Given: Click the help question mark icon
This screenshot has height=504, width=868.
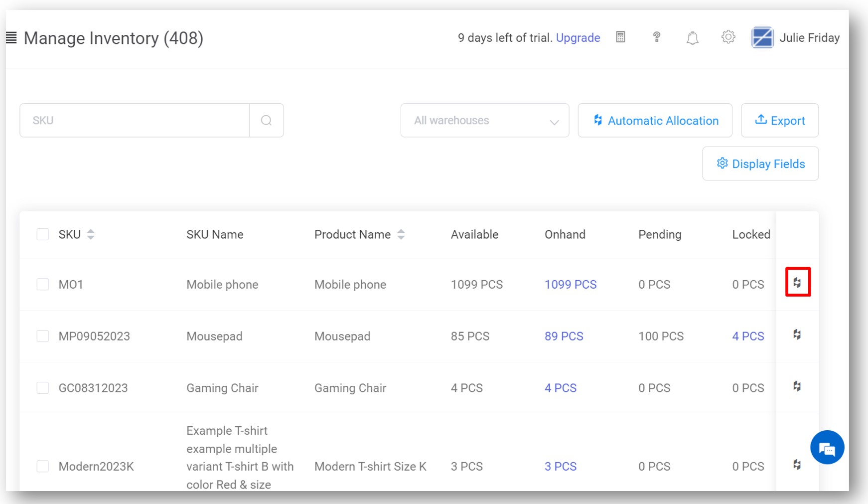Looking at the screenshot, I should pos(657,37).
